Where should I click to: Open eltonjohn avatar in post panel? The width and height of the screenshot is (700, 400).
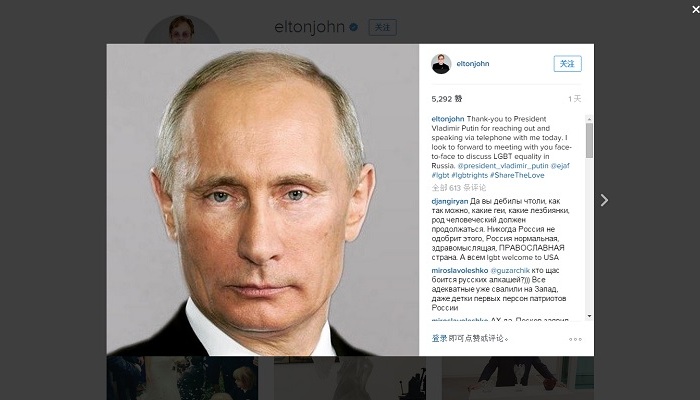pos(441,64)
